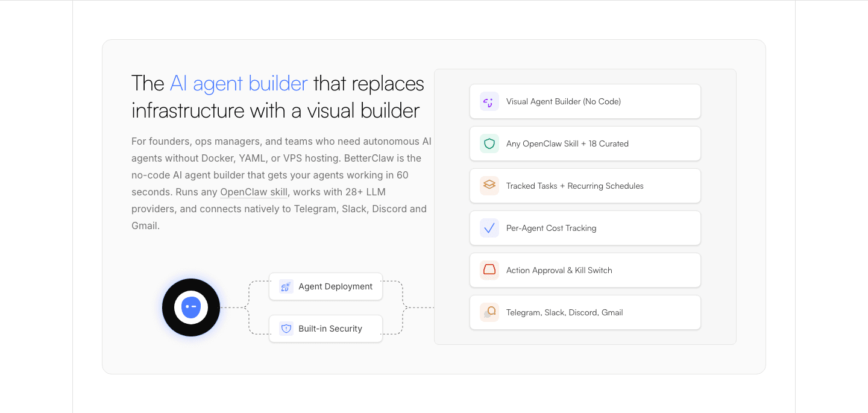868x413 pixels.
Task: Click the Built-in Security shield icon
Action: click(x=286, y=329)
